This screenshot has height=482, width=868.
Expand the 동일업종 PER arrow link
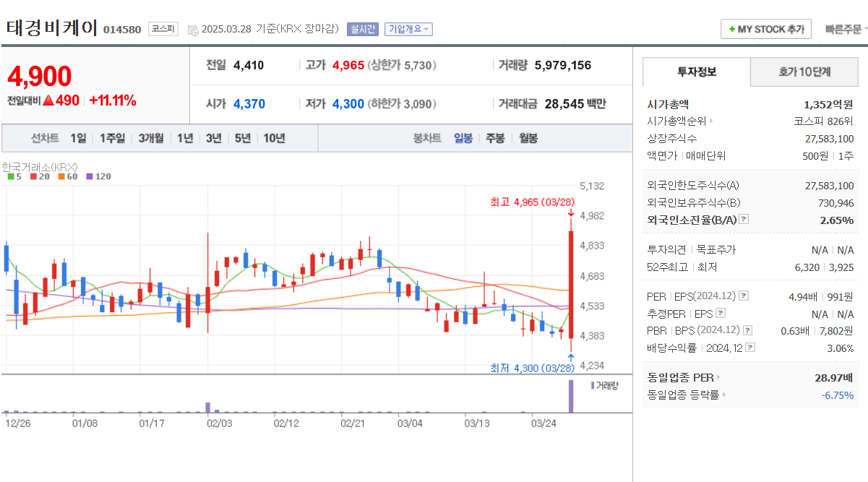pyautogui.click(x=718, y=378)
